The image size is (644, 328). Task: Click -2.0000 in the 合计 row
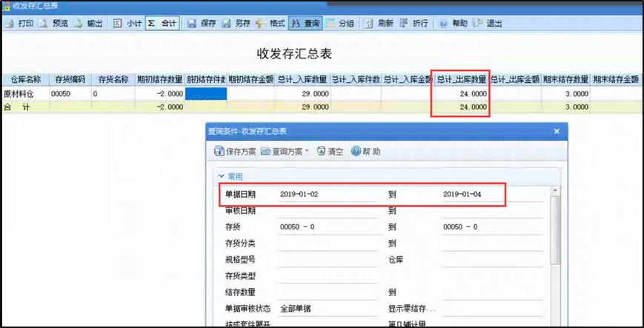(x=169, y=107)
